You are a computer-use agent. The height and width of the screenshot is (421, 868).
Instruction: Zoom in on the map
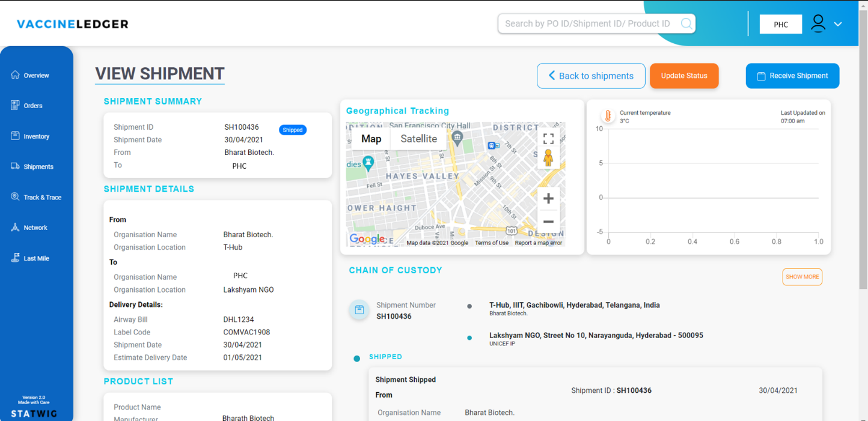pos(548,198)
